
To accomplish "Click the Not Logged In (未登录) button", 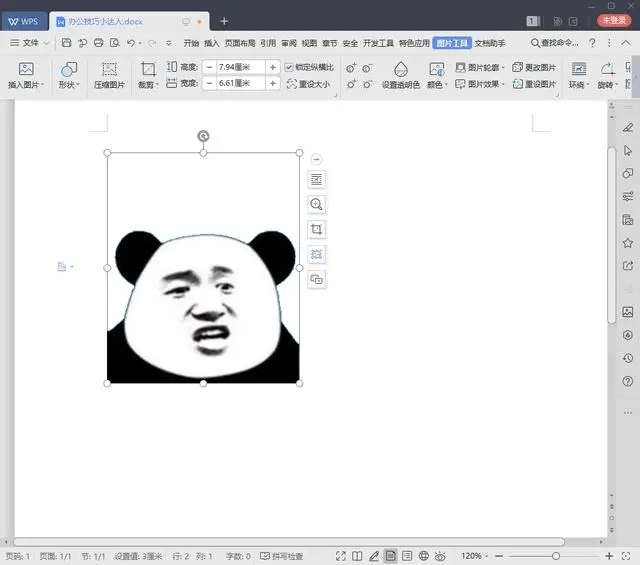I will click(x=614, y=20).
